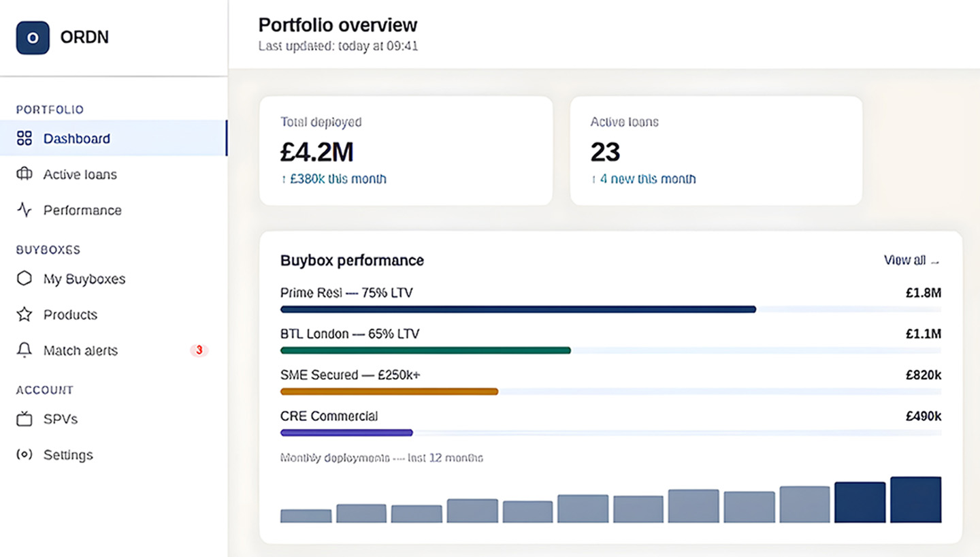Viewport: 980px width, 557px height.
Task: Click the Portfolio overview heading
Action: [x=338, y=25]
